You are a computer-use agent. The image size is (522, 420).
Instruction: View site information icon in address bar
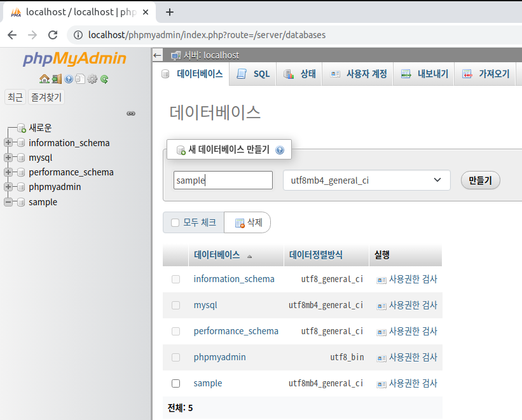click(x=78, y=35)
